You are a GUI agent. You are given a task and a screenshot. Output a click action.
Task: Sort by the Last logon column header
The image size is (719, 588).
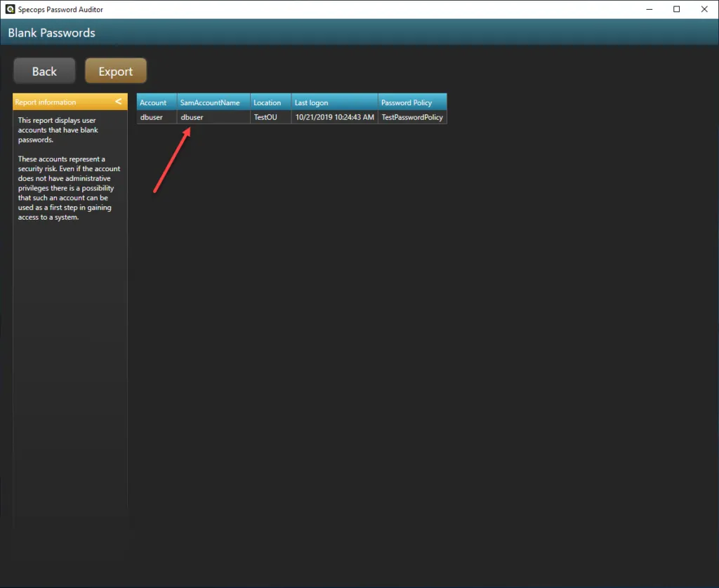(335, 102)
